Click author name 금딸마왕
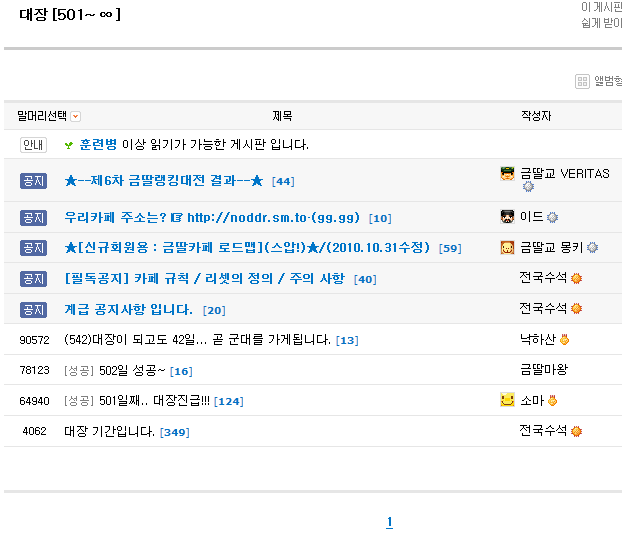The height and width of the screenshot is (538, 622). tap(543, 370)
